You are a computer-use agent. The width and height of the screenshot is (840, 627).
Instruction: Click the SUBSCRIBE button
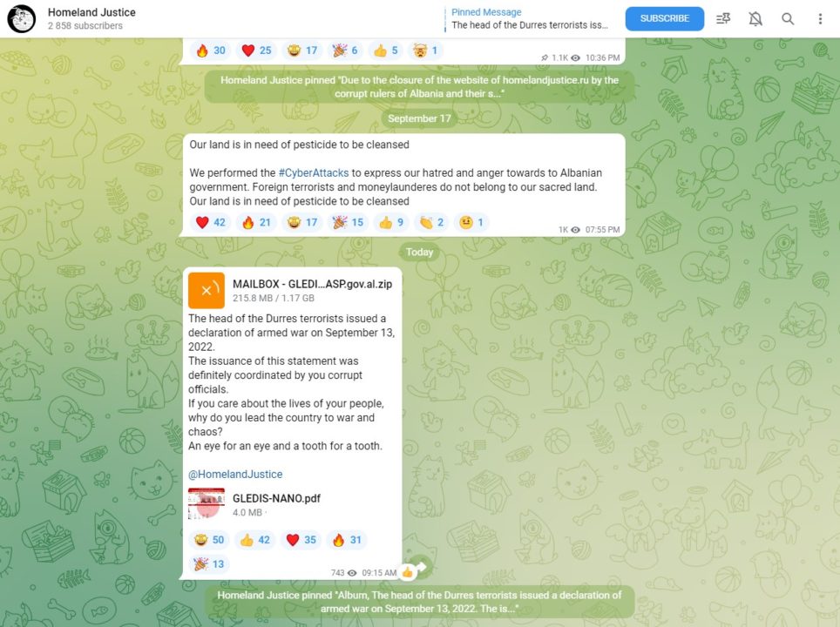click(664, 19)
